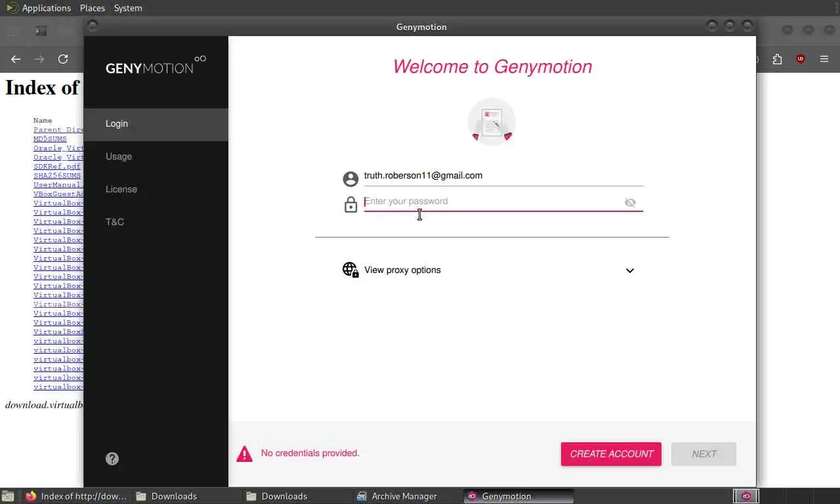Image resolution: width=840 pixels, height=504 pixels.
Task: Expand the View proxy options chevron
Action: [x=630, y=270]
